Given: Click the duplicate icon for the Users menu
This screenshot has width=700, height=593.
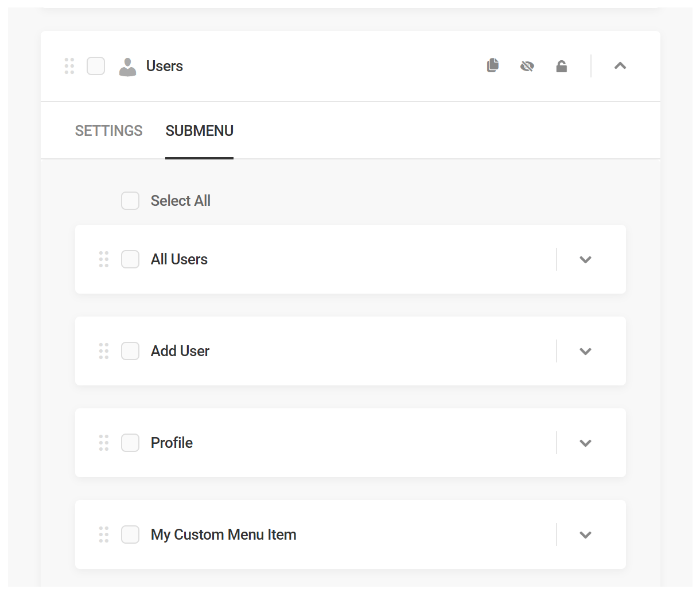Looking at the screenshot, I should [492, 66].
